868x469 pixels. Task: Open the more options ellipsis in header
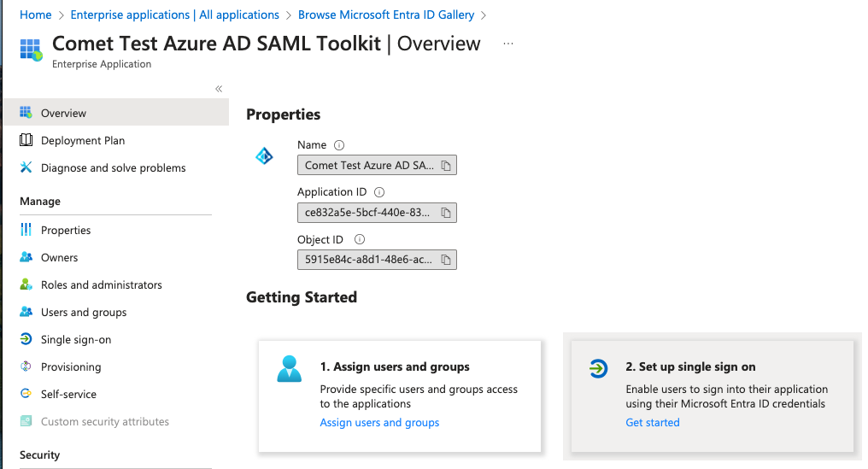coord(508,44)
